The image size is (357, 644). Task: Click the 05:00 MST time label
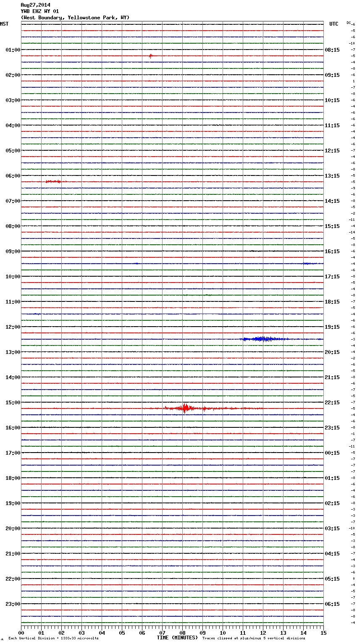pos(13,151)
